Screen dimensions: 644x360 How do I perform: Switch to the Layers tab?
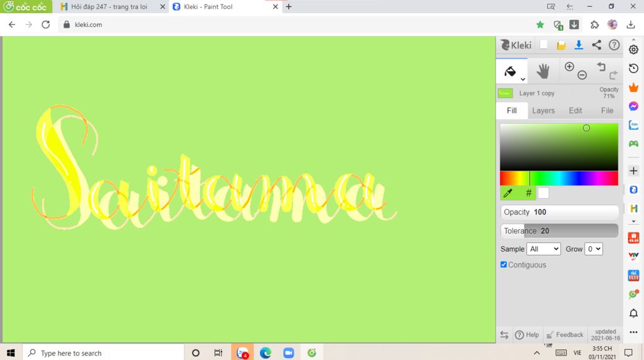543,111
